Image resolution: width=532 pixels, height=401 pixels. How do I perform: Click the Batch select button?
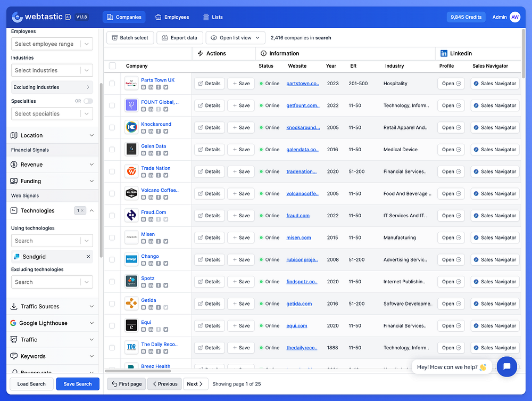tap(130, 38)
